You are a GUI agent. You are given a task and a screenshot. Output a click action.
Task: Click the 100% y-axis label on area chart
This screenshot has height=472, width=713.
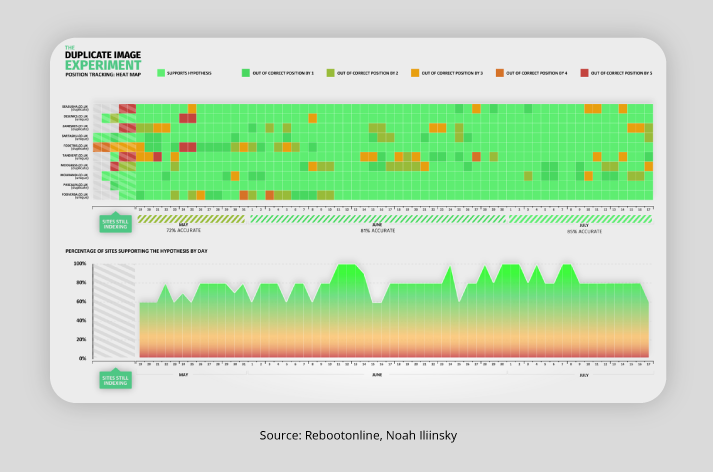pos(82,265)
